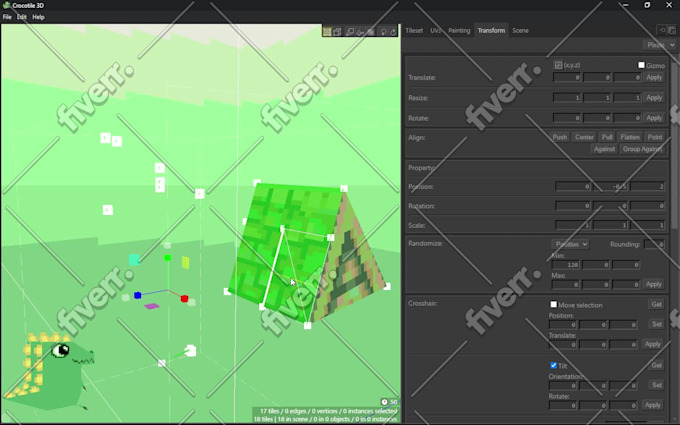
Task: Click the green Y-axis gizmo handle
Action: click(x=167, y=258)
